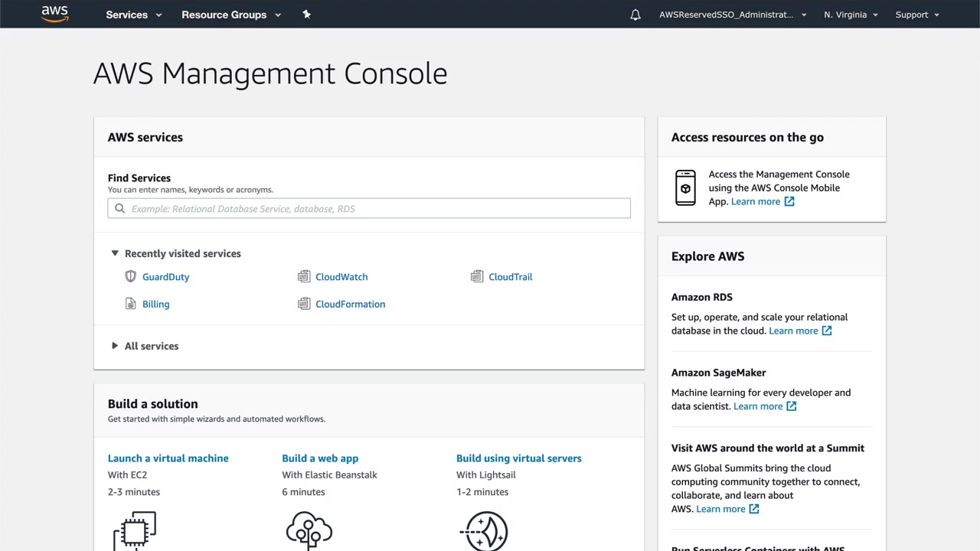
Task: Click the AWS logo home icon
Action: 55,14
